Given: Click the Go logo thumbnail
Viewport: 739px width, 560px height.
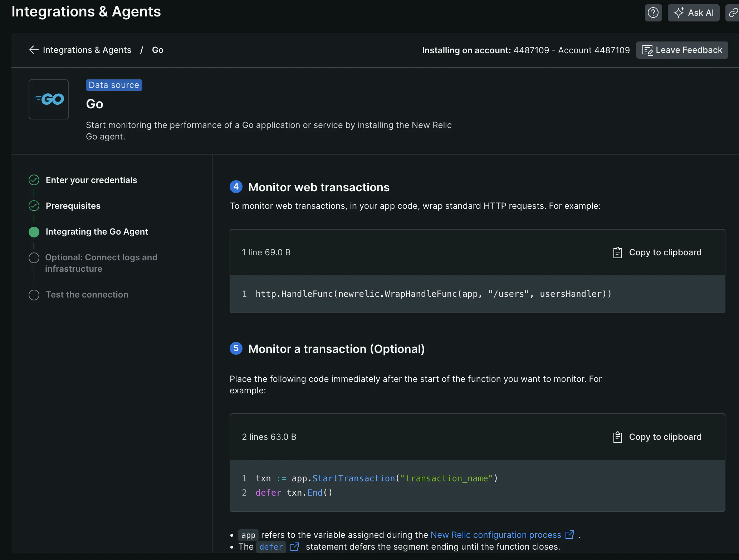Looking at the screenshot, I should 49,99.
